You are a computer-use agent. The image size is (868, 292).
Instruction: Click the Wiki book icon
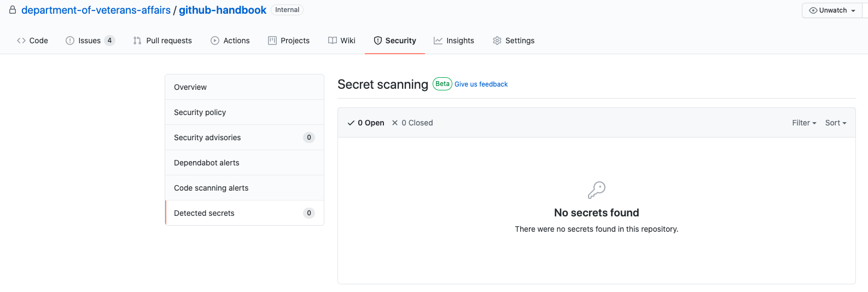pos(333,41)
